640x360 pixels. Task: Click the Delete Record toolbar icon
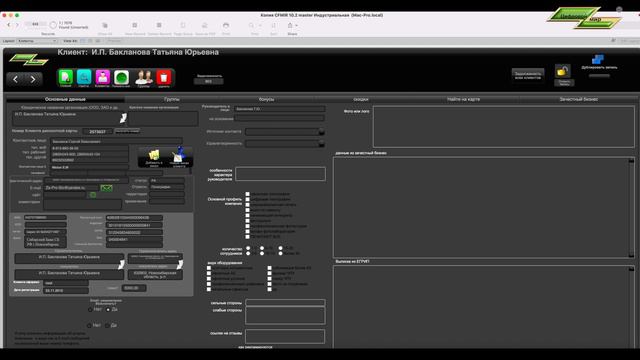[x=159, y=25]
